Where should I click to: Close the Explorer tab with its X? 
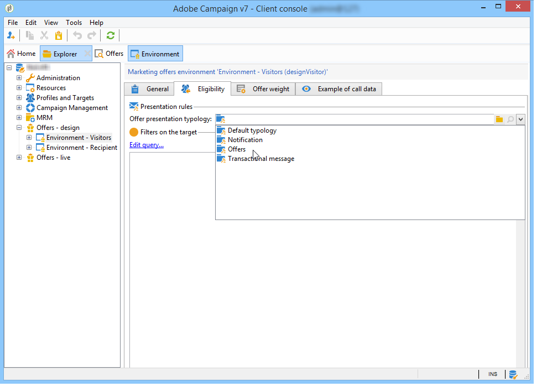tap(87, 54)
